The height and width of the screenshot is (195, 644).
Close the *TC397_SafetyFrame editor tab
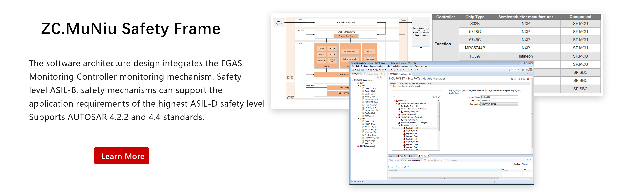pyautogui.click(x=410, y=74)
